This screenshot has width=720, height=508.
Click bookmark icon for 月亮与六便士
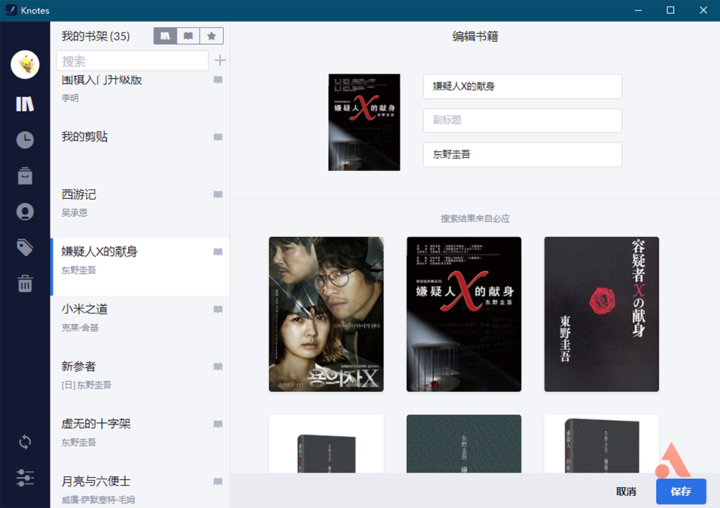(x=218, y=481)
